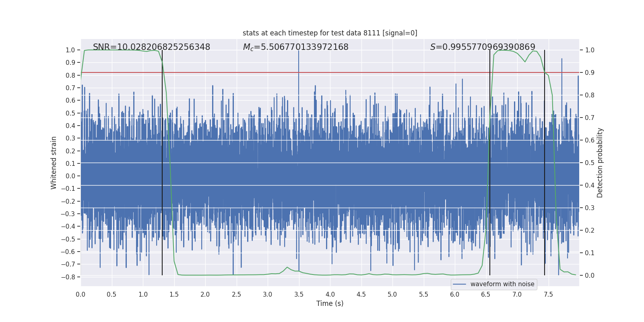Click the 5.0 tick label on time axis

coord(392,295)
